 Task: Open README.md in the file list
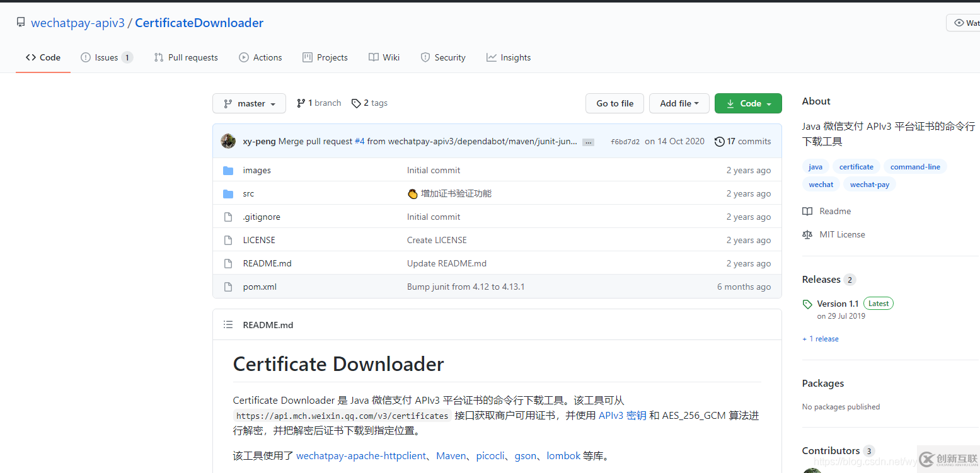point(267,263)
